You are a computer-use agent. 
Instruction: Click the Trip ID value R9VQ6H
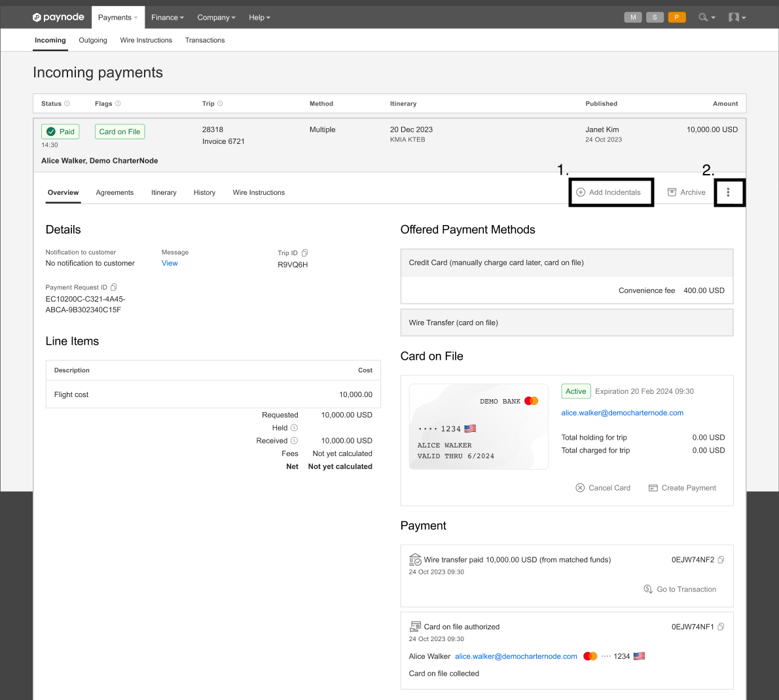(293, 264)
